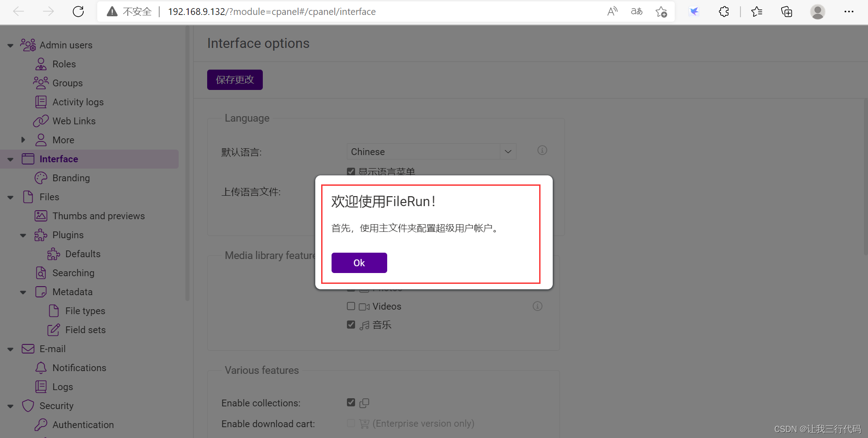Click the Thumbs and previews image icon
The image size is (868, 438).
tap(41, 216)
